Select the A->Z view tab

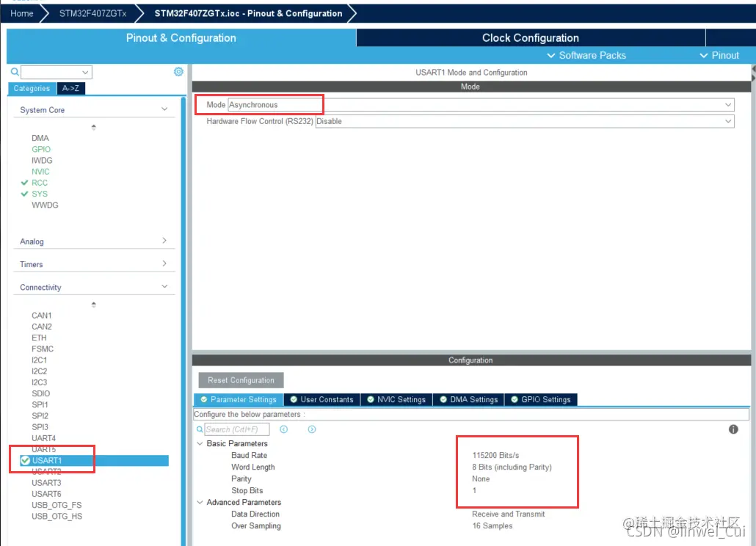coord(70,88)
